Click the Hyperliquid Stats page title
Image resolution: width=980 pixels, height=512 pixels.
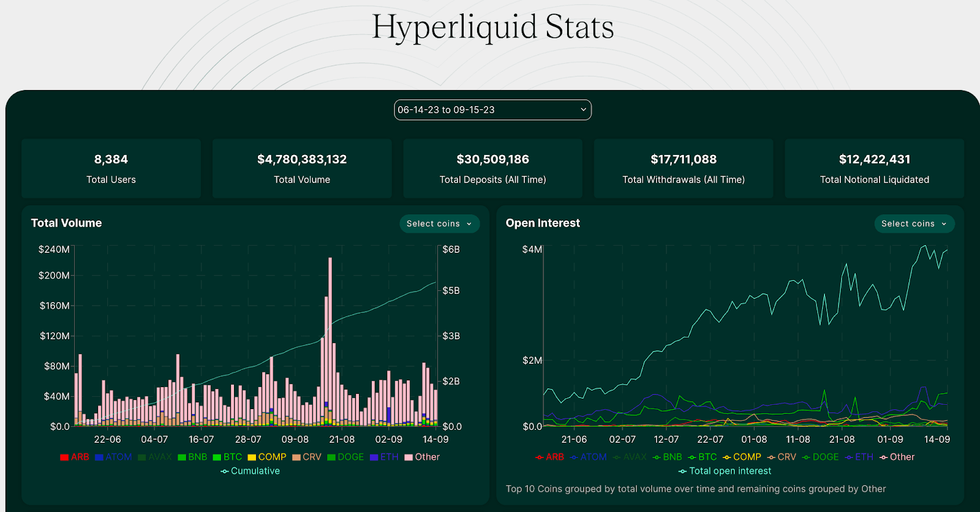[x=493, y=28]
